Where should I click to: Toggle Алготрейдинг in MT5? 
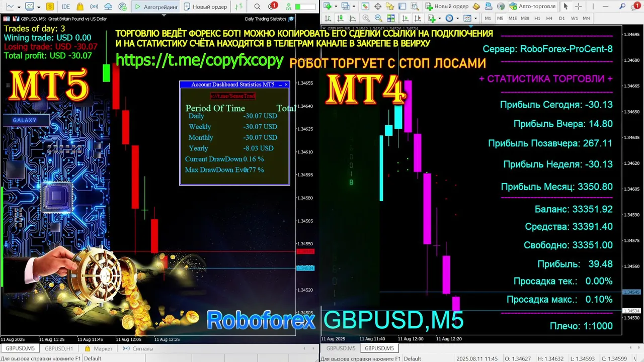click(156, 7)
